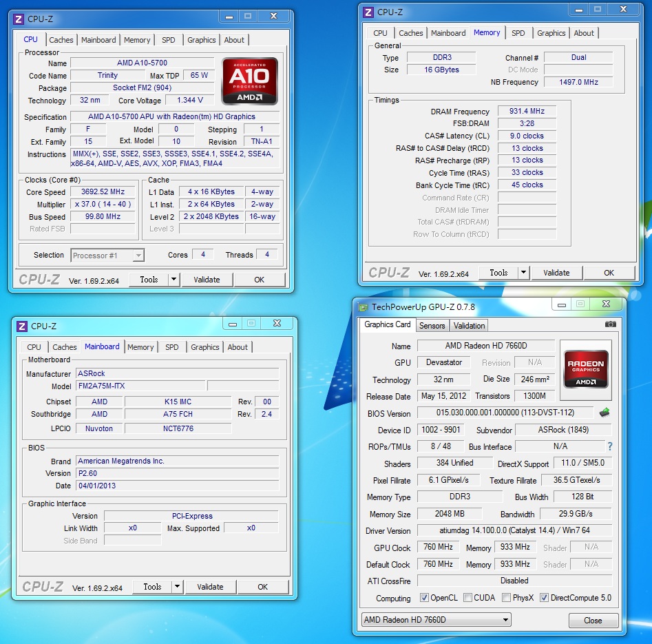Click the Tools button in the Memory-tab window
Screen dimensions: 652x644
(498, 273)
